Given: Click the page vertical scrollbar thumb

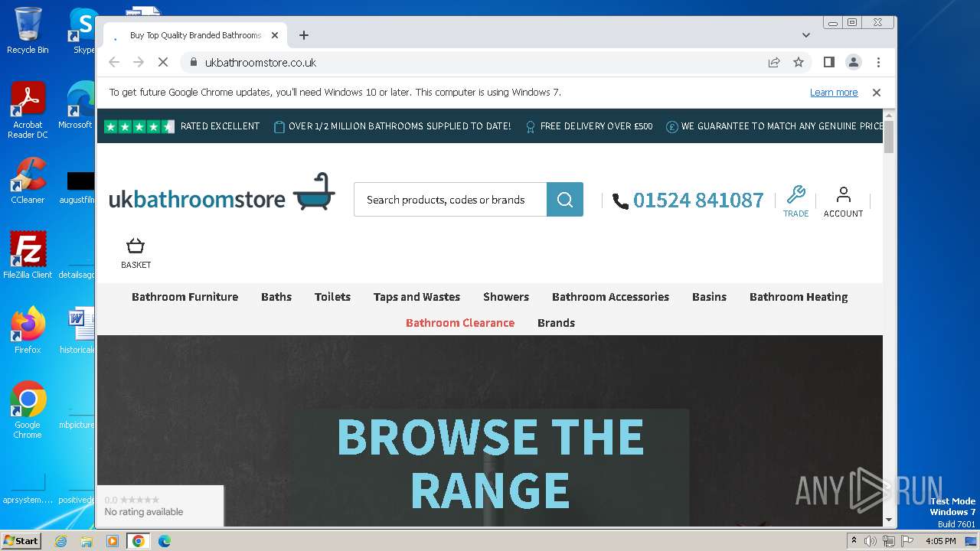Looking at the screenshot, I should [x=889, y=137].
